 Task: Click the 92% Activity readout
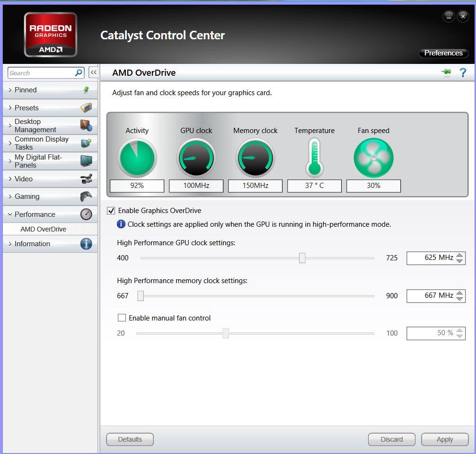[x=137, y=186]
